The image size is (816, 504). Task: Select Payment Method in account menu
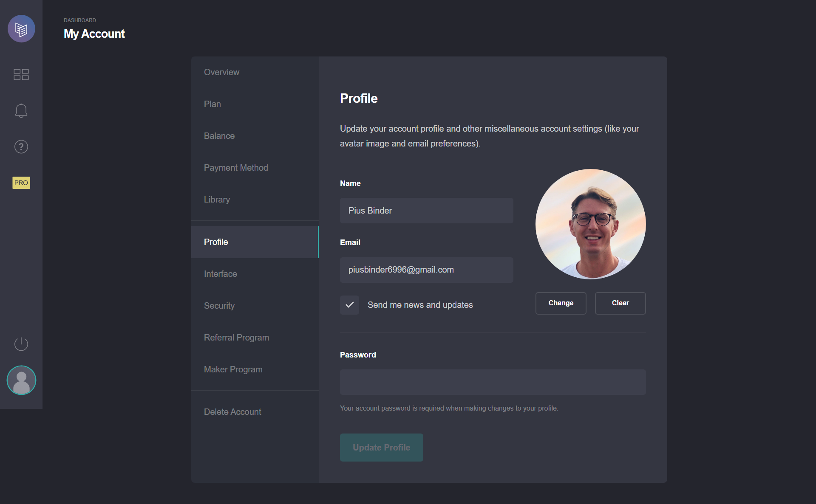point(255,168)
